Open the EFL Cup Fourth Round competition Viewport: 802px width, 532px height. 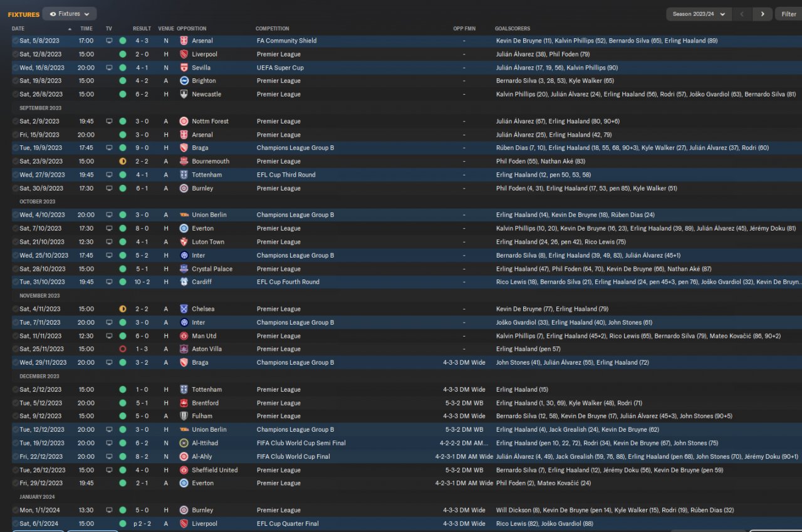288,282
